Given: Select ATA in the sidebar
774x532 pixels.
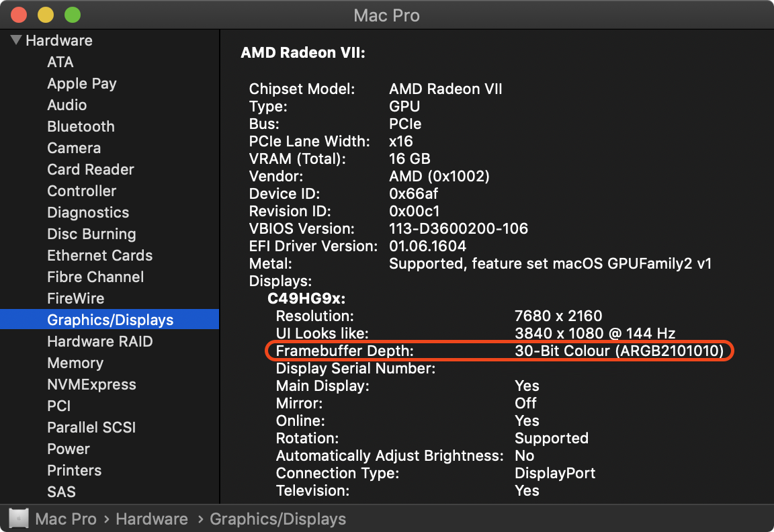Looking at the screenshot, I should pos(60,62).
